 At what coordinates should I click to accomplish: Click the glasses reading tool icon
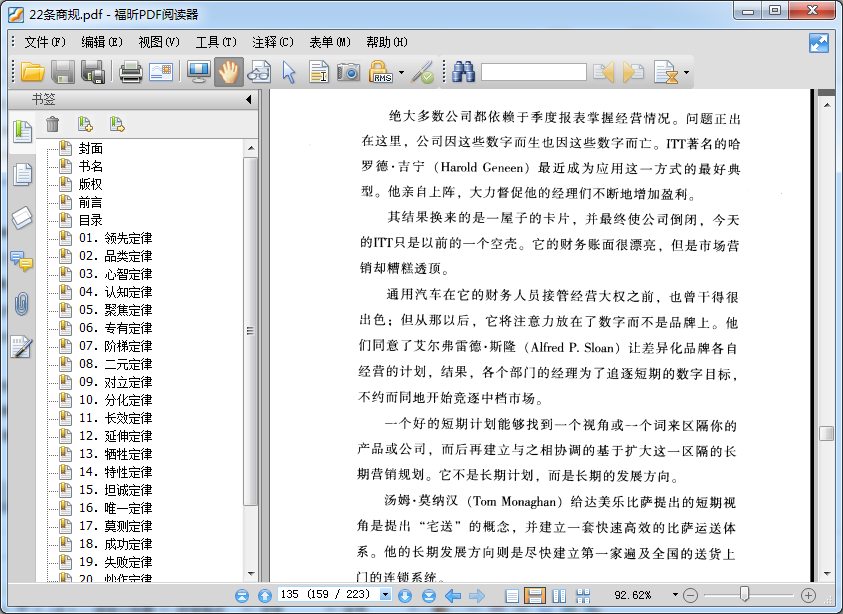coord(259,72)
